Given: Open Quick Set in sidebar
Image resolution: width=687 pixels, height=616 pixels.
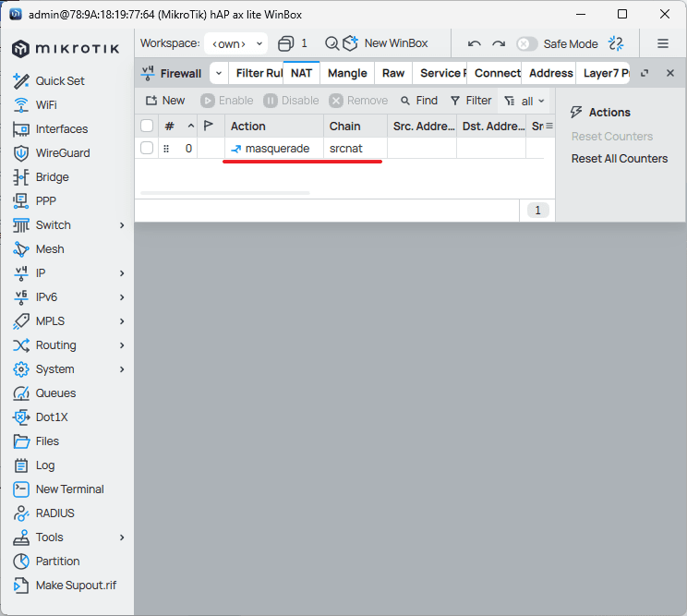Looking at the screenshot, I should click(x=59, y=81).
